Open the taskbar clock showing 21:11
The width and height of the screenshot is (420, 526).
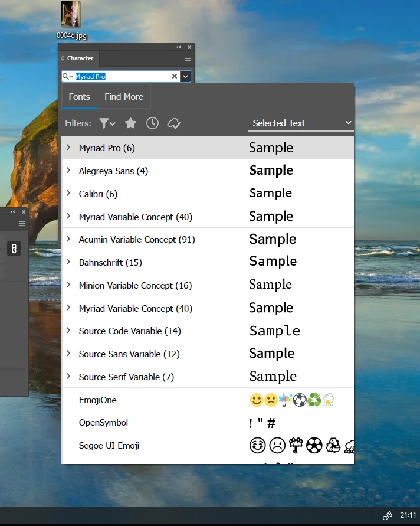pos(408,515)
